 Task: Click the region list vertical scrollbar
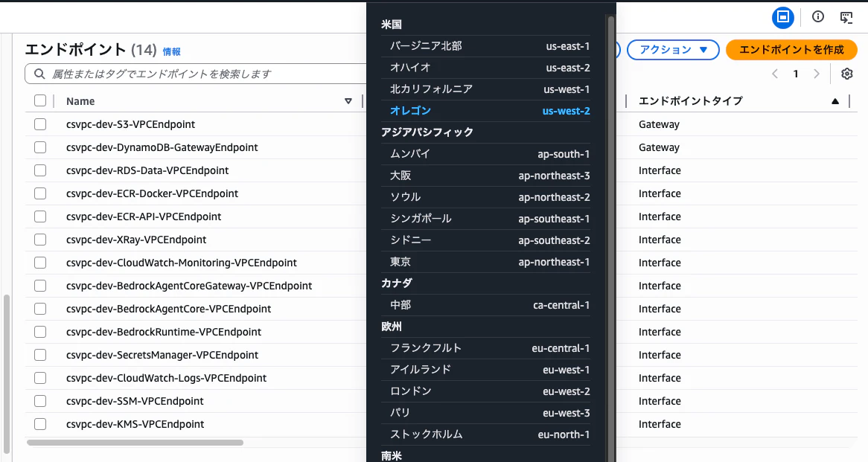611,238
